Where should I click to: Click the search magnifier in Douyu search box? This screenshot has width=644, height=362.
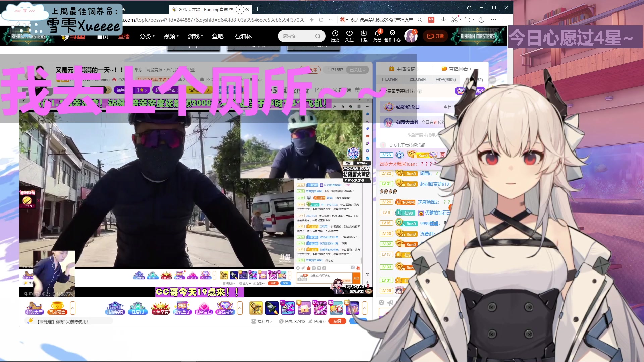(318, 36)
